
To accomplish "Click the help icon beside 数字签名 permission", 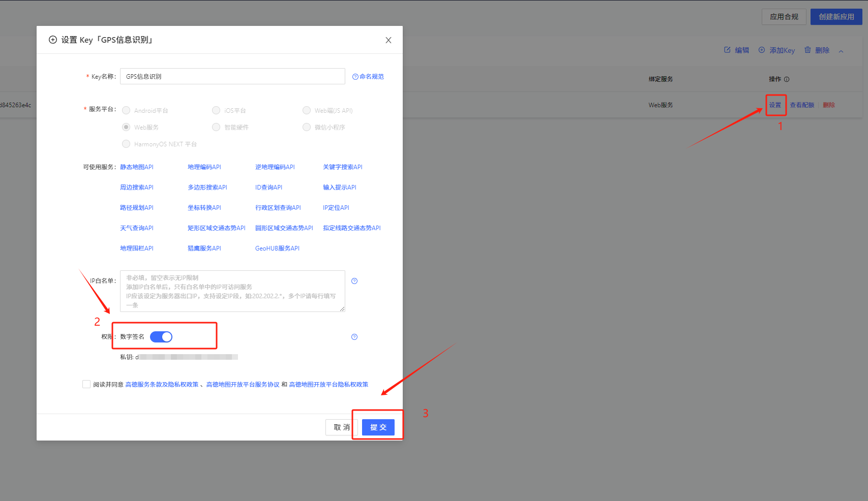I will tap(354, 337).
